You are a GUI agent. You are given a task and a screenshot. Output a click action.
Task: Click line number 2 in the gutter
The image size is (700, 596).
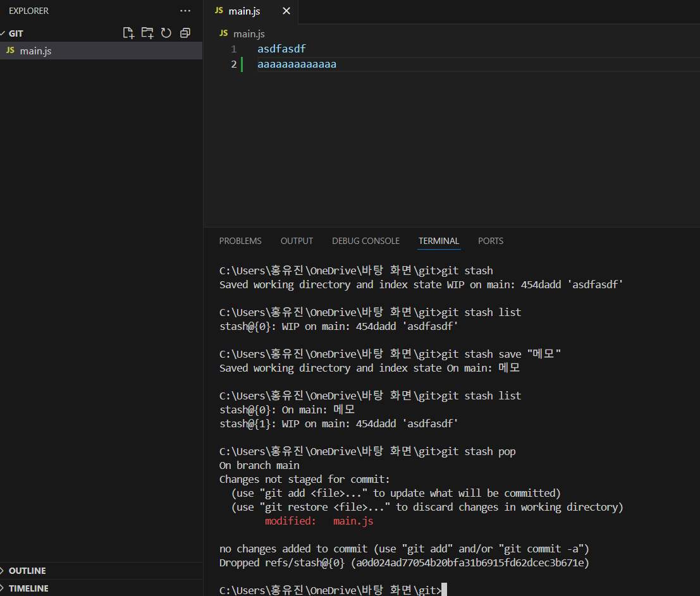point(233,64)
